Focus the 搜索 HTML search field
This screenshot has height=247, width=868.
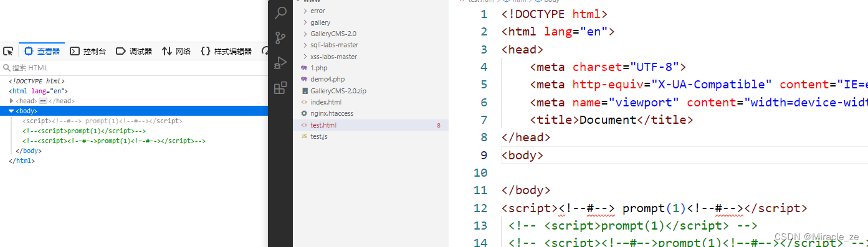pyautogui.click(x=134, y=68)
